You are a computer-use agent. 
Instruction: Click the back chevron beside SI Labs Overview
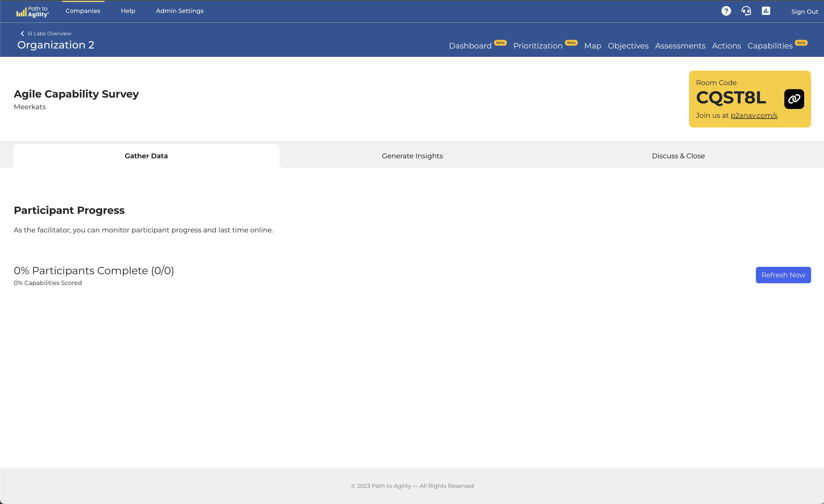pyautogui.click(x=22, y=33)
